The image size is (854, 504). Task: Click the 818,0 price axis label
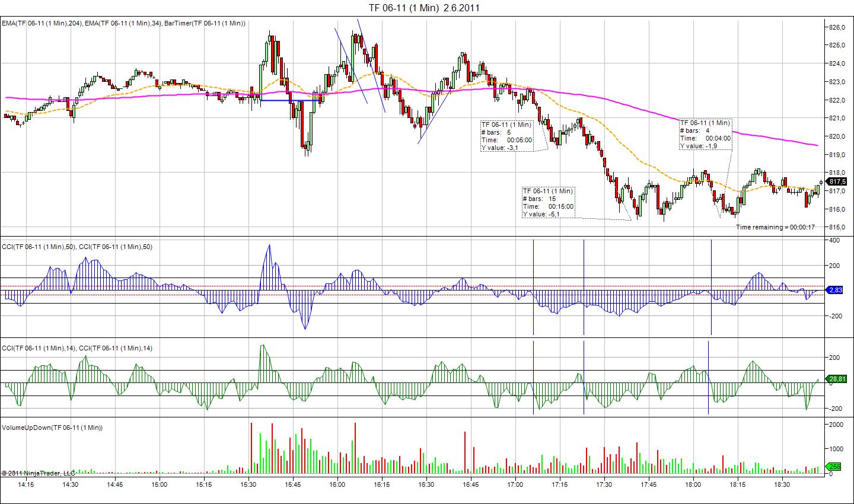(x=837, y=173)
